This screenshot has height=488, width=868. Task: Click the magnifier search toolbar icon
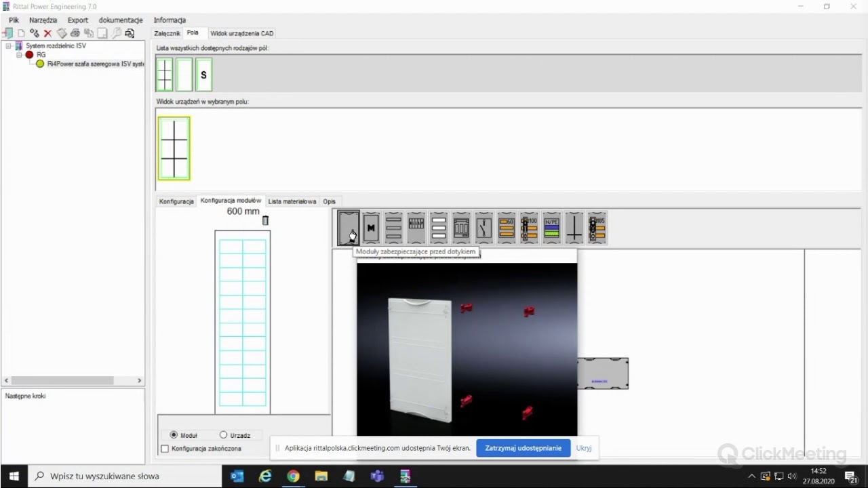tap(116, 33)
